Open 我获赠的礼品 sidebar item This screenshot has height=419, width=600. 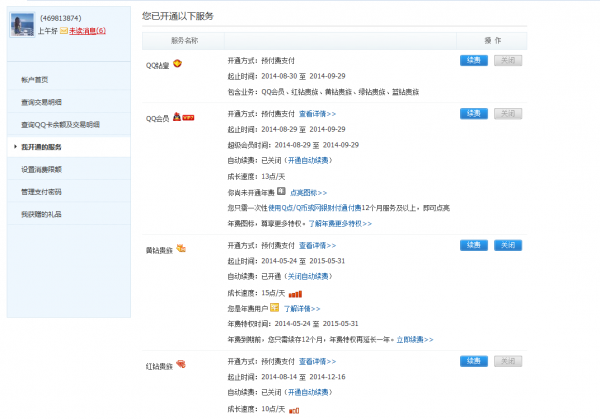(41, 214)
